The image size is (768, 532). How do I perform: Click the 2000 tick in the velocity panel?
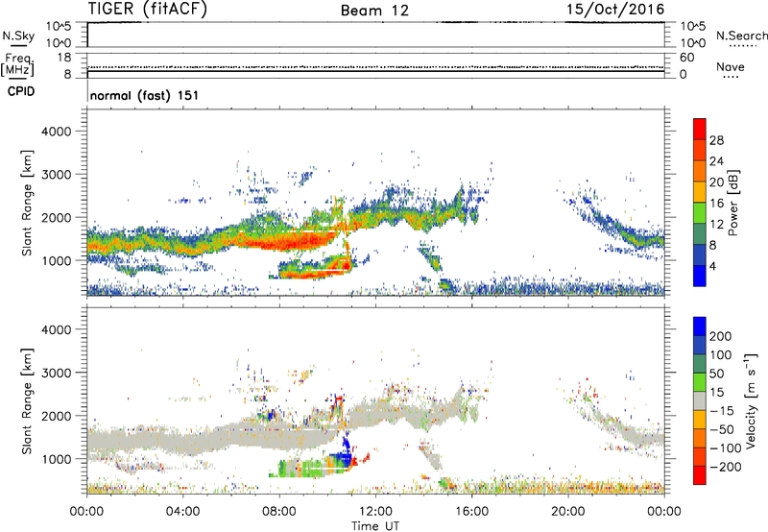coord(56,416)
